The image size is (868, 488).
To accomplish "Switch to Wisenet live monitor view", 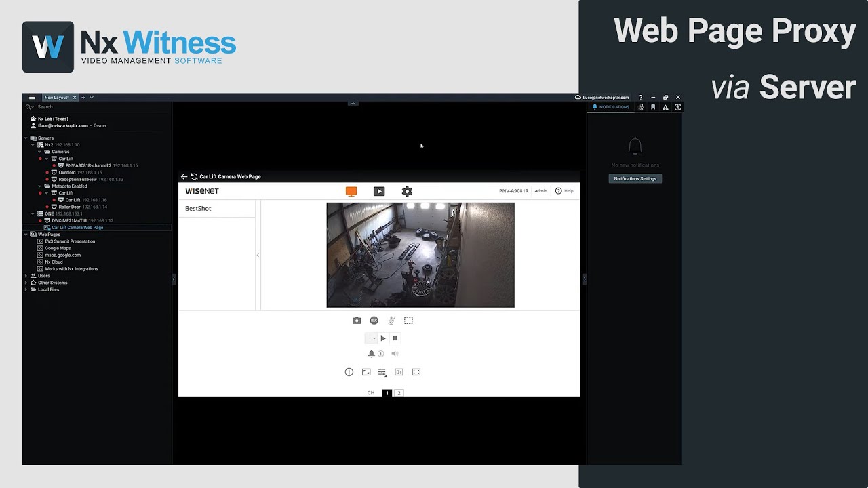I will 351,192.
